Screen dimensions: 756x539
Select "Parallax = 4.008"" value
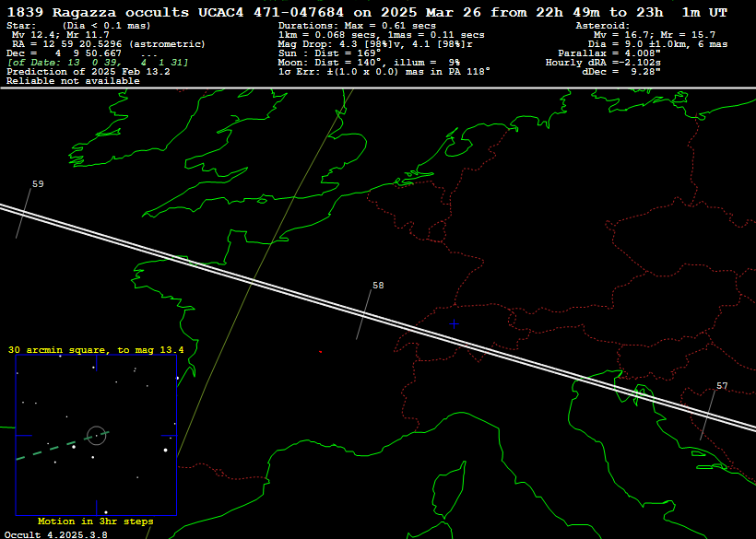coord(609,53)
